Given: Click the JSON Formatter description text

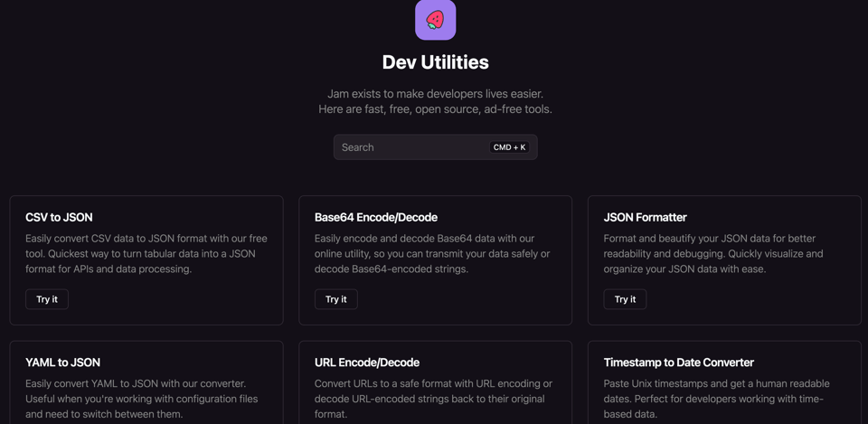Looking at the screenshot, I should coord(714,254).
